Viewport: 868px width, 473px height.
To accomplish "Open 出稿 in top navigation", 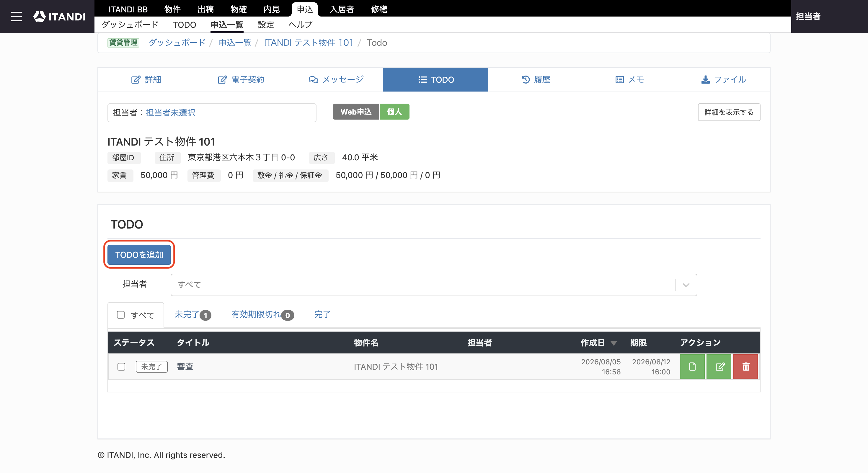I will coord(205,9).
